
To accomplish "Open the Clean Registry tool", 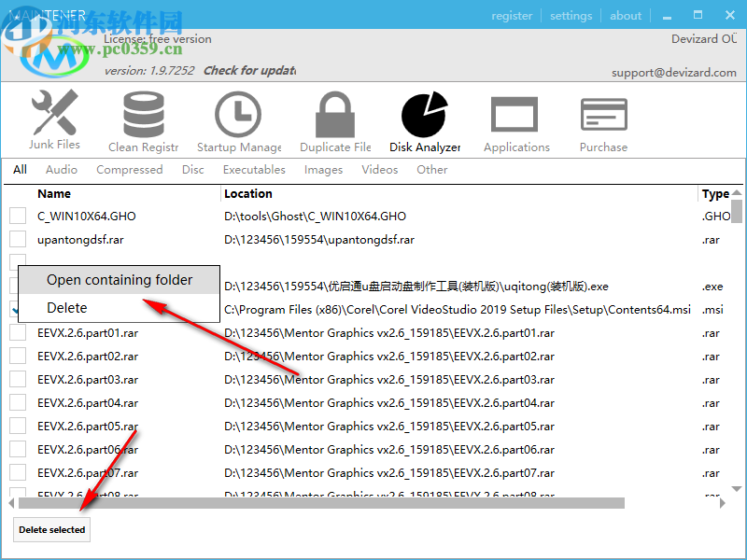I will 144,122.
